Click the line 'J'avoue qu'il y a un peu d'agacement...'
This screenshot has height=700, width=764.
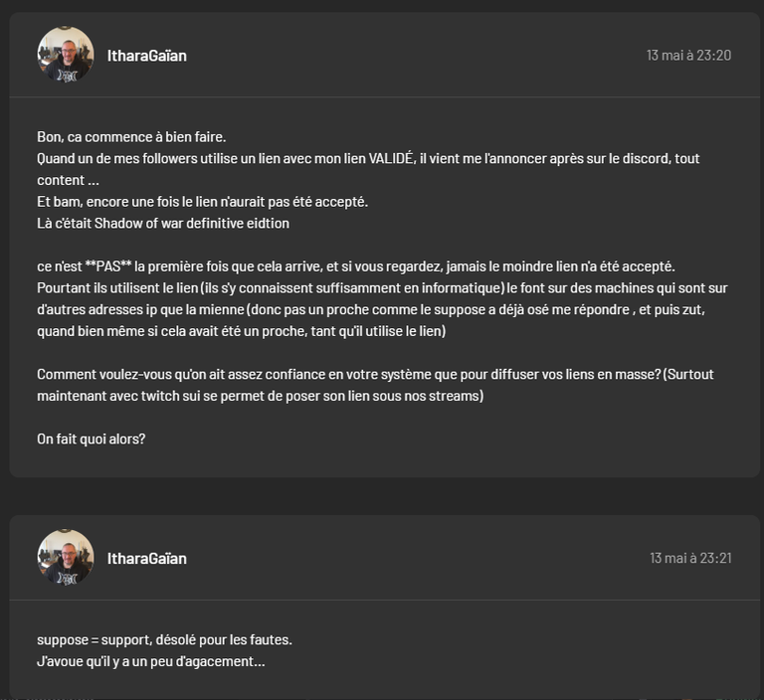coord(151,661)
